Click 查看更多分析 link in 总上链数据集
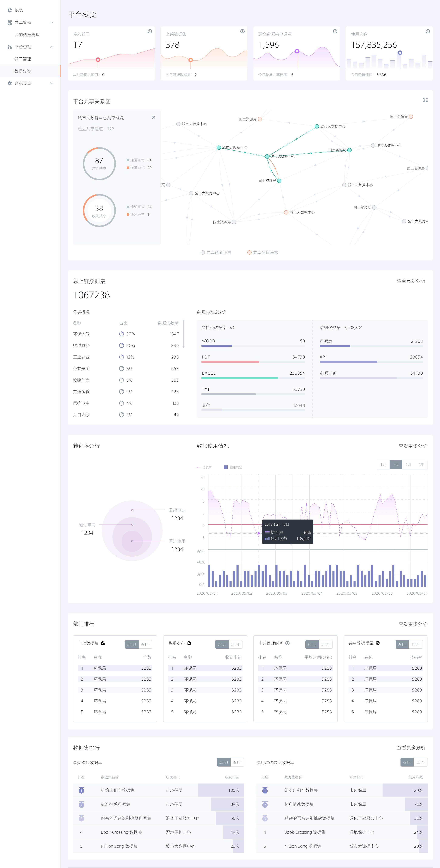Image resolution: width=440 pixels, height=868 pixels. 411,281
